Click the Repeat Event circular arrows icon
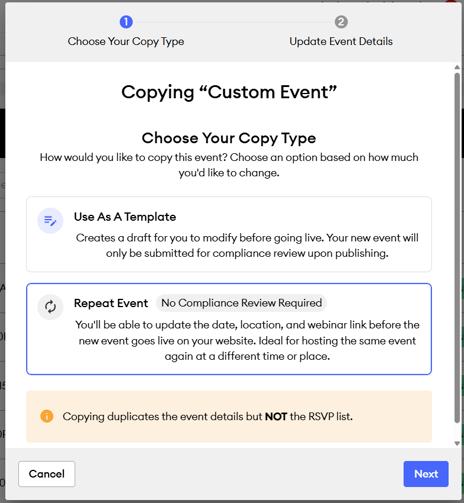The height and width of the screenshot is (503, 464). 50,307
